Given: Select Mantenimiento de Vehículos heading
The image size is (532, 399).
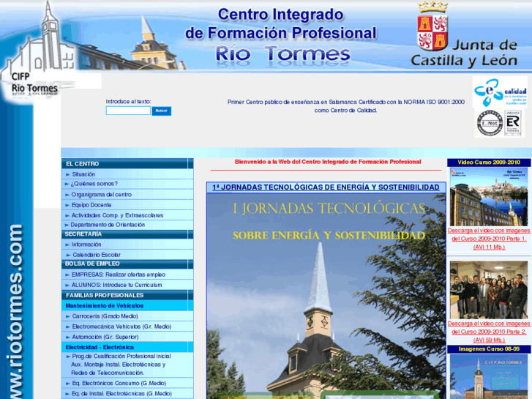Looking at the screenshot, I should click(105, 305).
